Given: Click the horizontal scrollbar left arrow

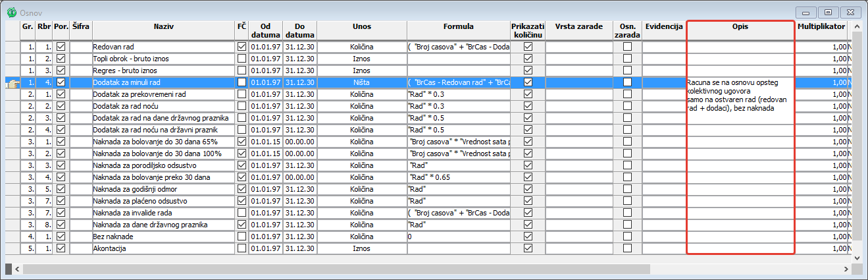Looking at the screenshot, I should click(x=18, y=269).
